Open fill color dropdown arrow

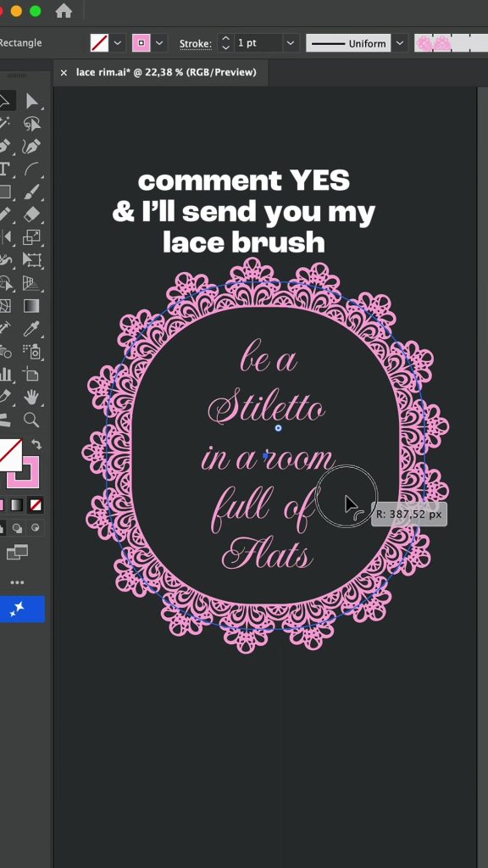(117, 42)
